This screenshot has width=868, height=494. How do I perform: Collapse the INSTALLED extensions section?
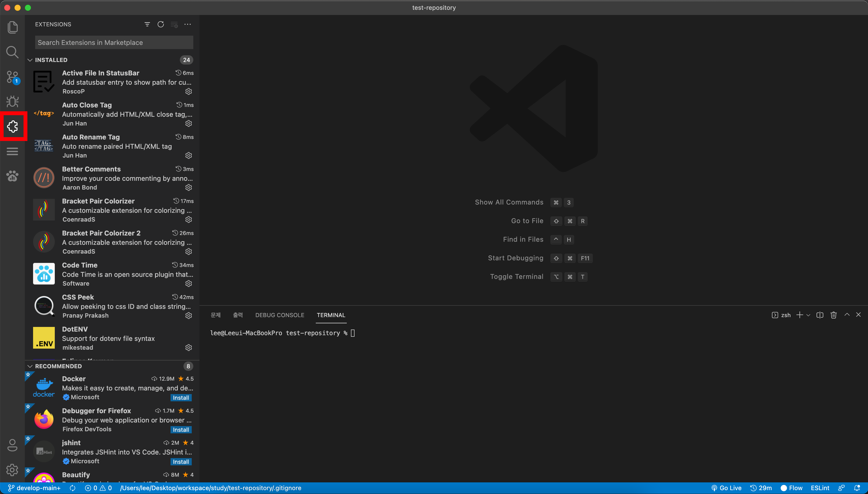point(30,60)
